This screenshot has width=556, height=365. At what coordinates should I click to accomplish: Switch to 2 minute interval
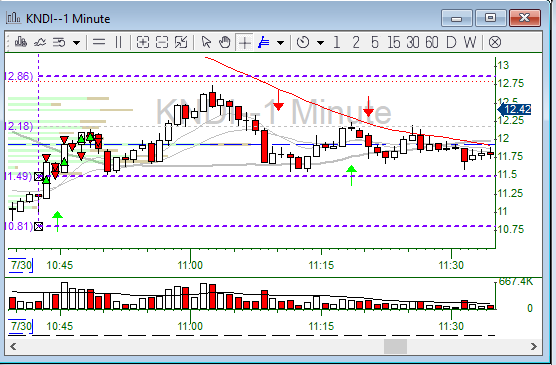(356, 43)
